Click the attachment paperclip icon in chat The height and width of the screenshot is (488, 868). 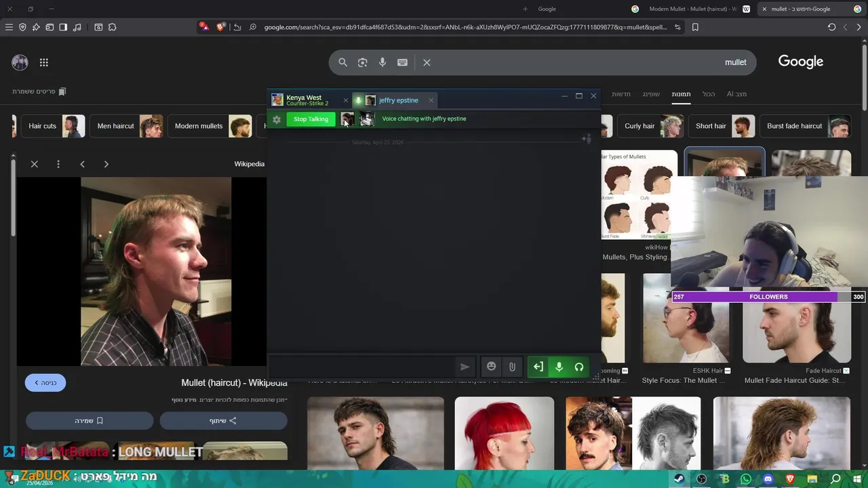(x=512, y=367)
